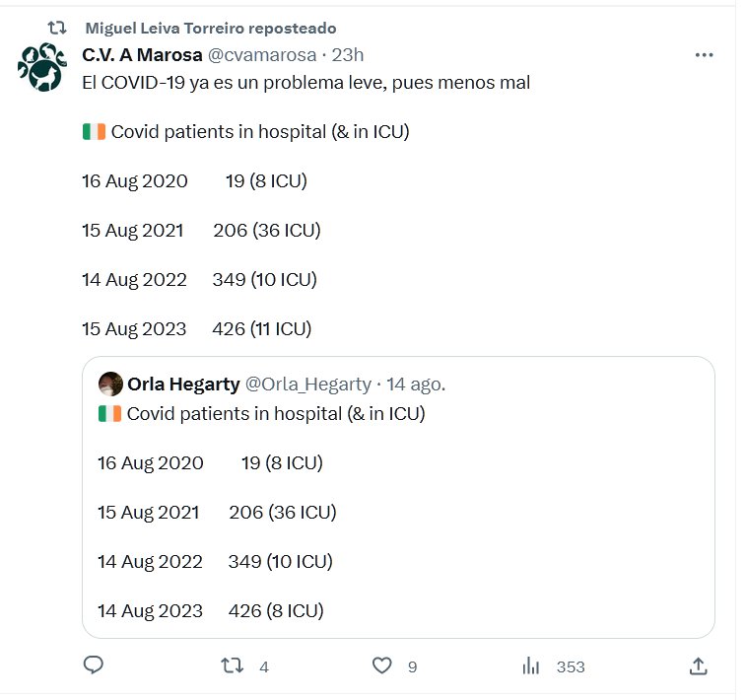Repost this tweet using retweet icon
Image resolution: width=745 pixels, height=700 pixels.
pos(232,666)
